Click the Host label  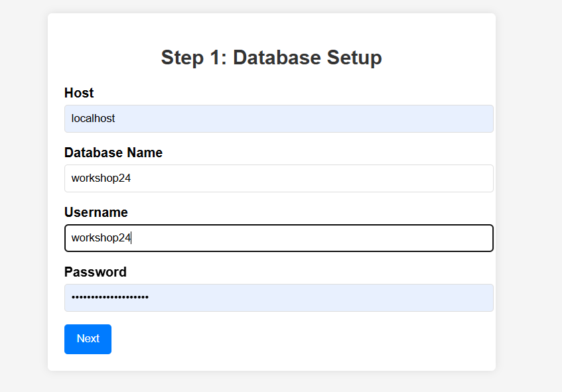click(79, 93)
